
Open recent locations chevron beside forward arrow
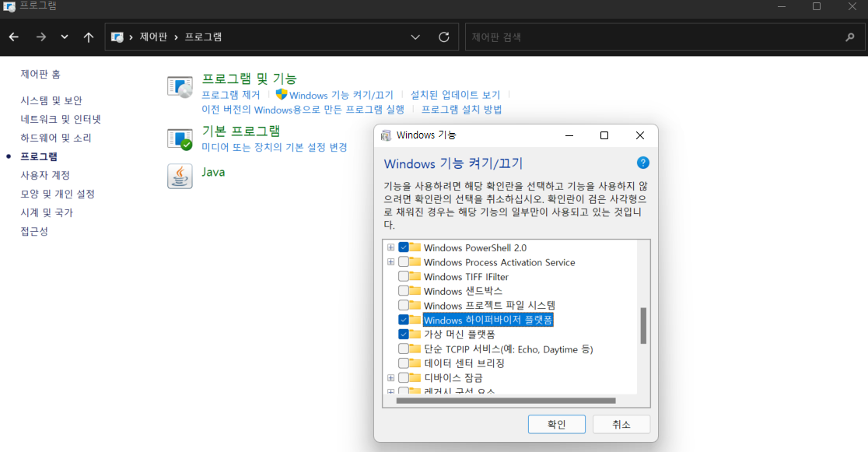pos(65,37)
